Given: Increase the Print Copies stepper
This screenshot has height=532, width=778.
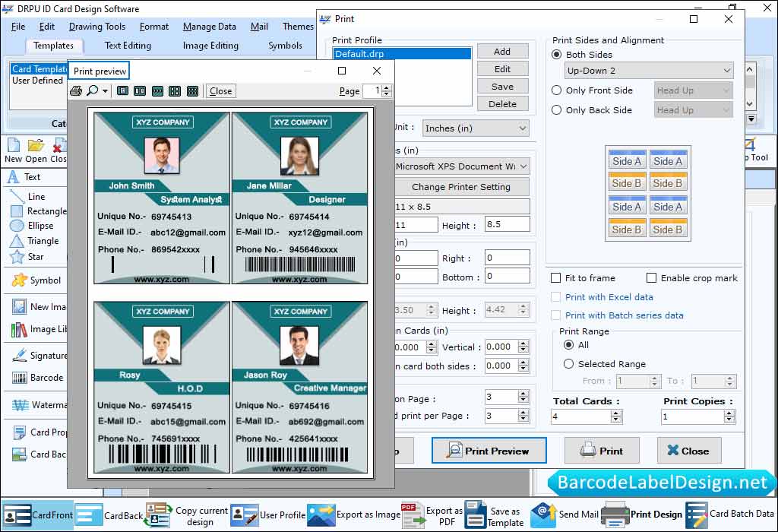Looking at the screenshot, I should point(729,413).
